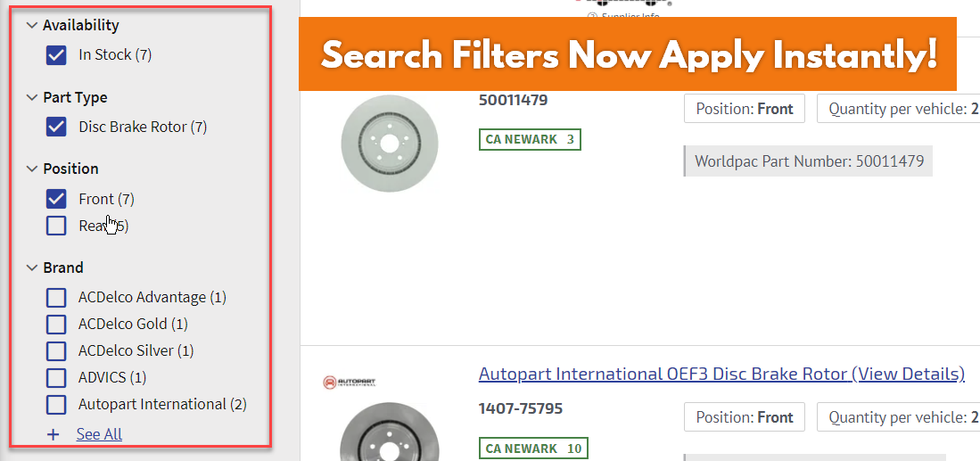
Task: Click the rotor thumbnail for part 50011479
Action: (390, 143)
